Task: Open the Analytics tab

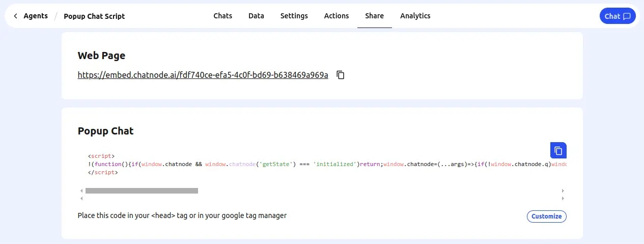Action: [415, 16]
